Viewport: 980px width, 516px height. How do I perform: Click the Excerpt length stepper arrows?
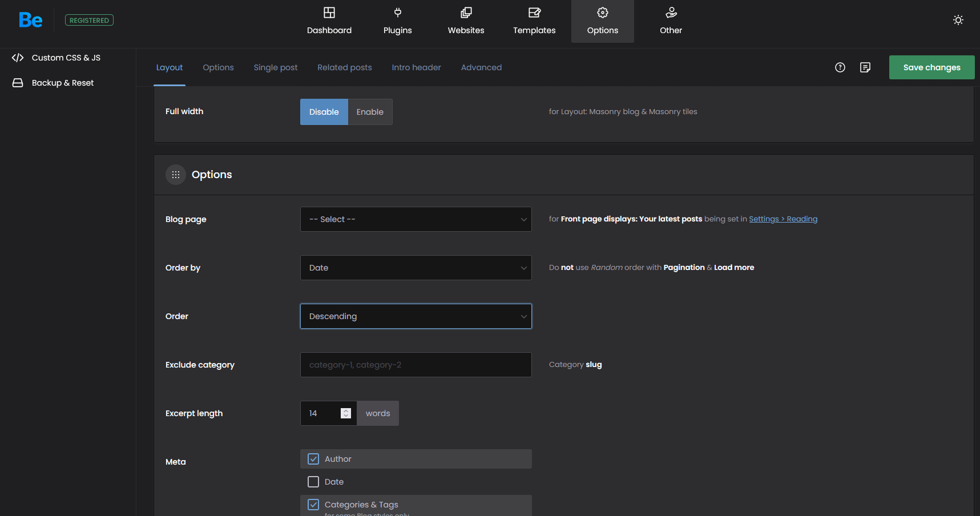346,413
